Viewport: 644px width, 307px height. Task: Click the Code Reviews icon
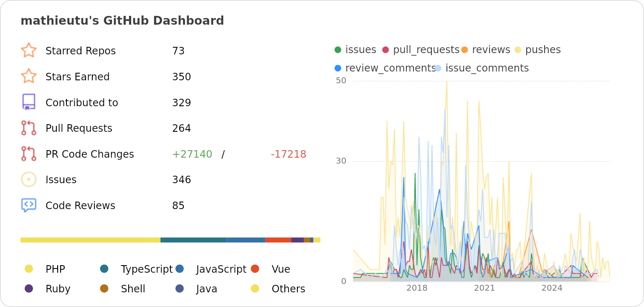click(x=28, y=205)
